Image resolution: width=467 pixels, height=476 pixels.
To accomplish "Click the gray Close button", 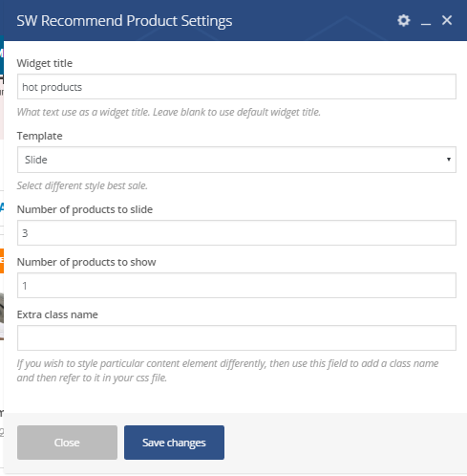I will pos(67,443).
